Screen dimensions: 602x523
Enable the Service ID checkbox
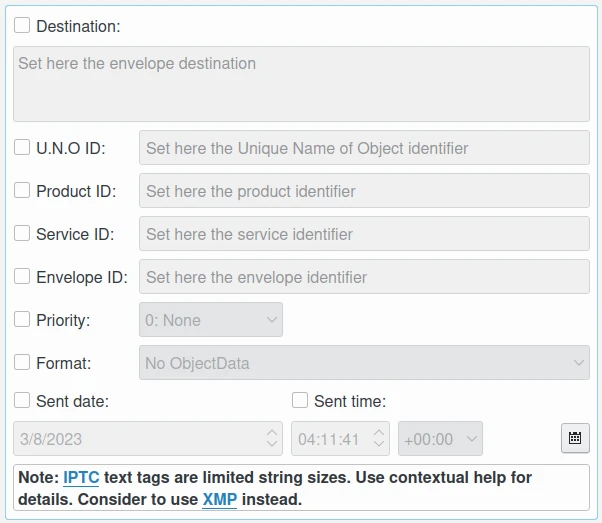click(x=22, y=234)
